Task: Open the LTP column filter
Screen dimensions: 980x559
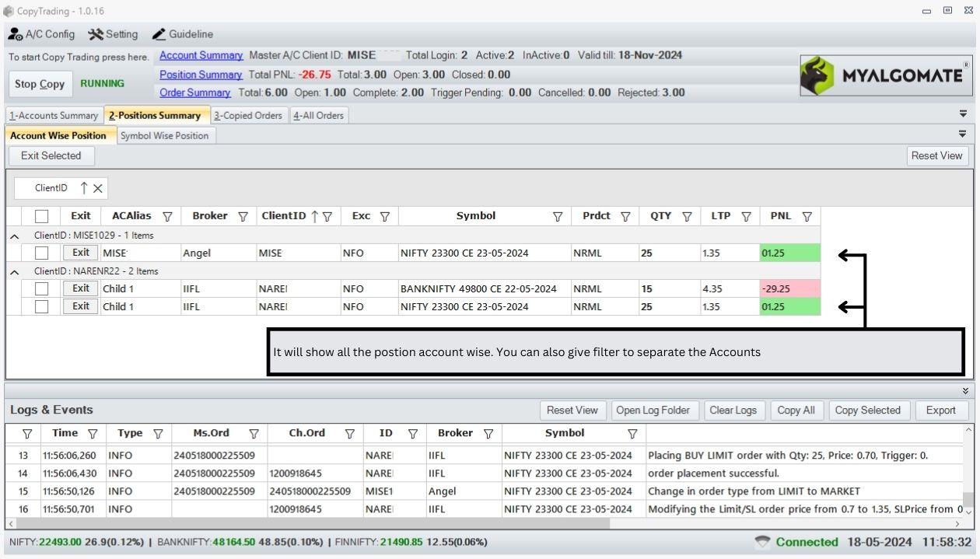Action: (x=746, y=216)
